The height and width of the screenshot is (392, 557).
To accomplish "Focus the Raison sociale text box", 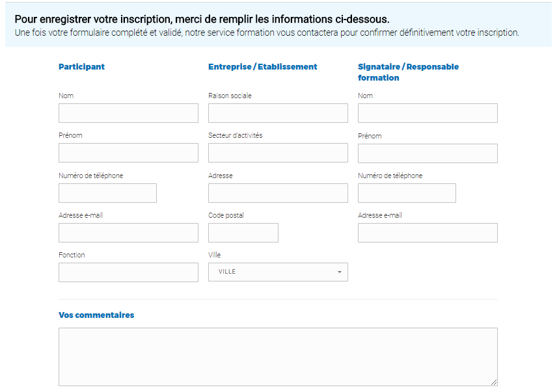I will coord(278,113).
